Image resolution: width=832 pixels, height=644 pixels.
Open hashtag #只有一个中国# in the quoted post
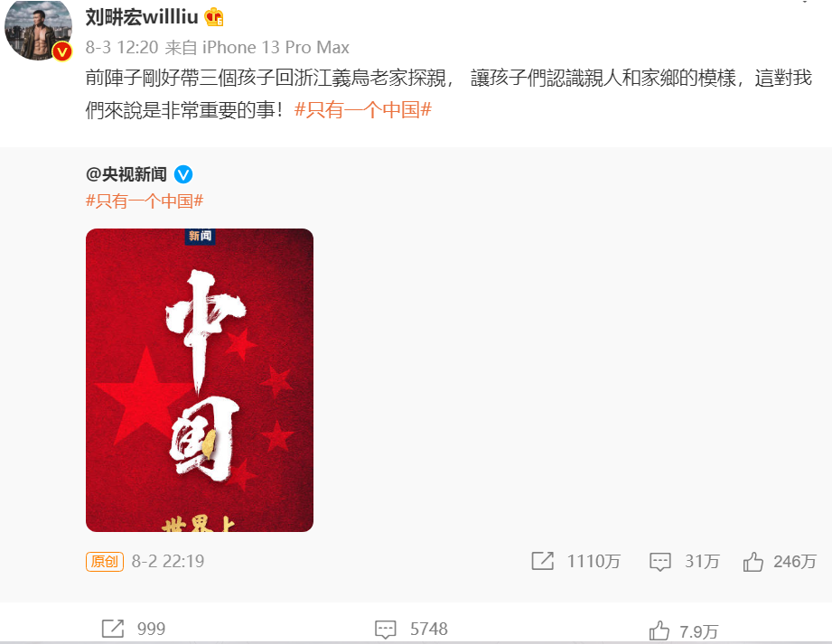coord(145,201)
